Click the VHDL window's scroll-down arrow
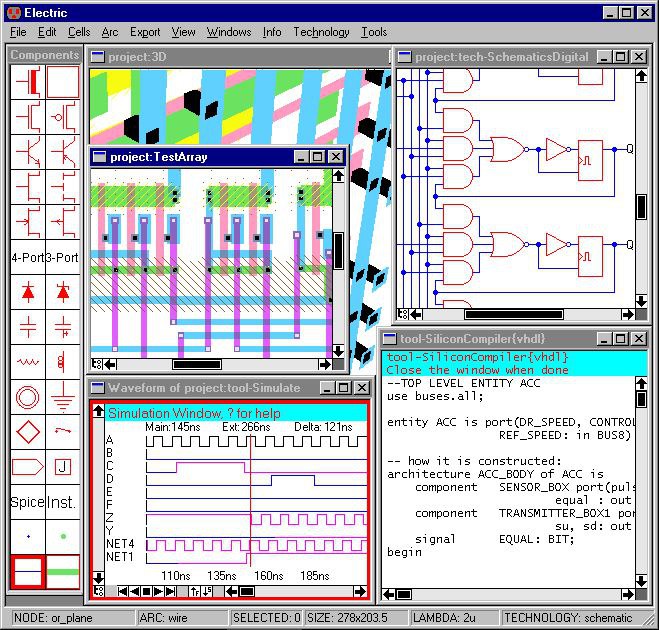 (x=641, y=582)
